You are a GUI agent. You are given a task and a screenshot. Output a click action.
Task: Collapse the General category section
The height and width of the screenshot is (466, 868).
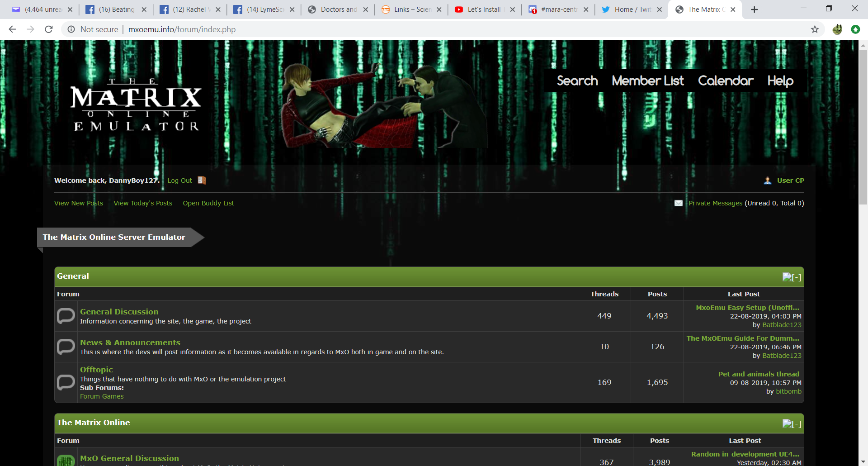792,277
